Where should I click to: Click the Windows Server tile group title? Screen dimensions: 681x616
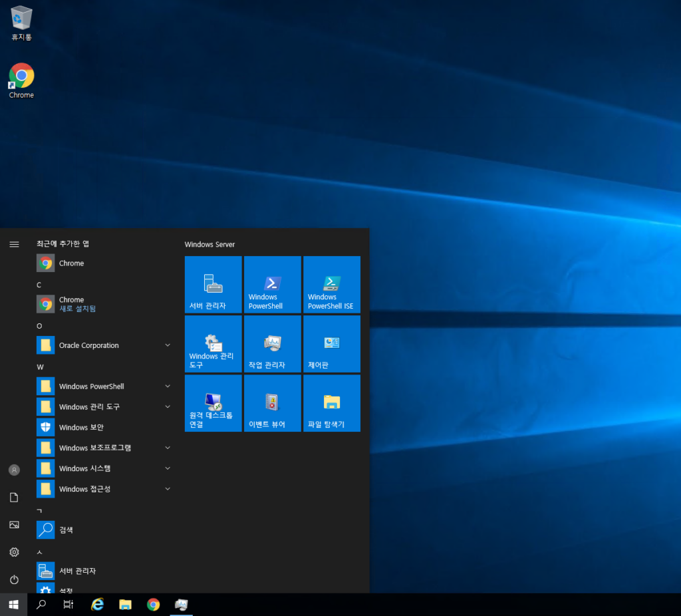tap(209, 245)
